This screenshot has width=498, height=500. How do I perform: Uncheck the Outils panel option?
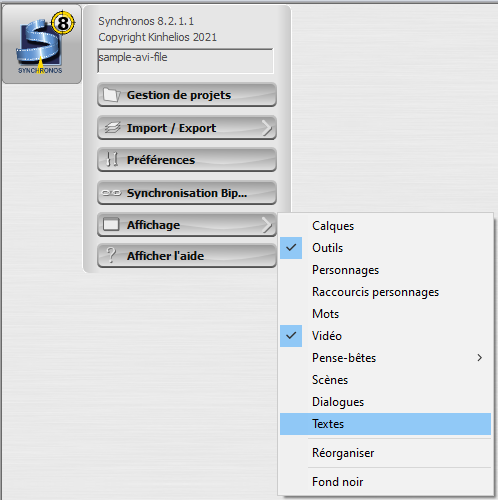[385, 248]
